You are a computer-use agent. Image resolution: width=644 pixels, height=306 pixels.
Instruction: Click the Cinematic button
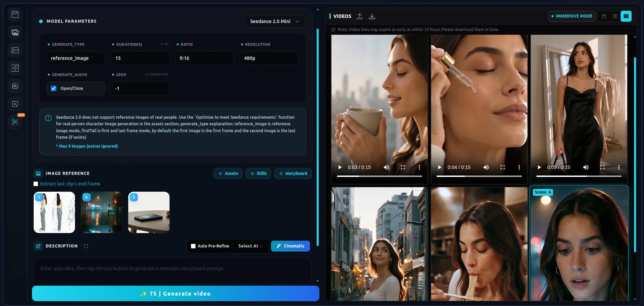tap(291, 246)
